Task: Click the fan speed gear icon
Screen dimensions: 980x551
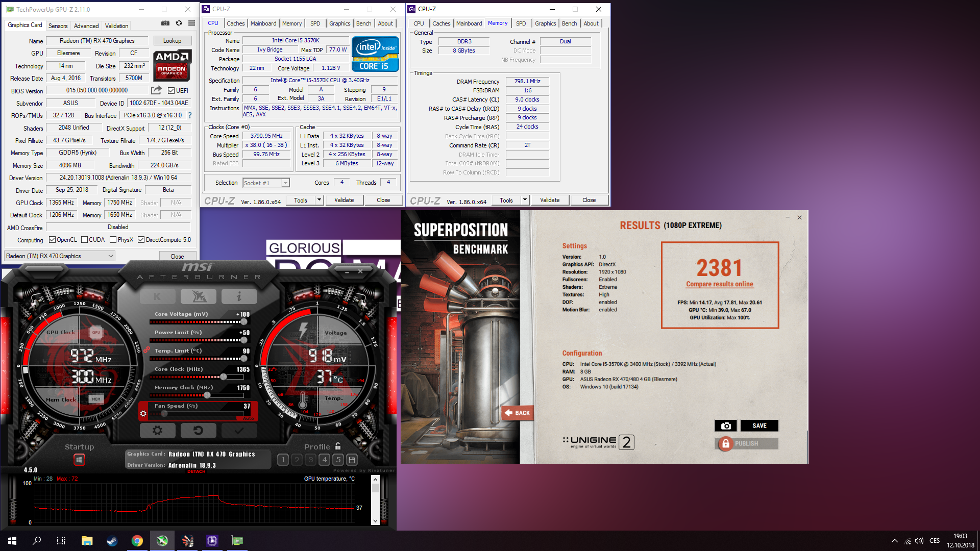Action: coord(143,414)
